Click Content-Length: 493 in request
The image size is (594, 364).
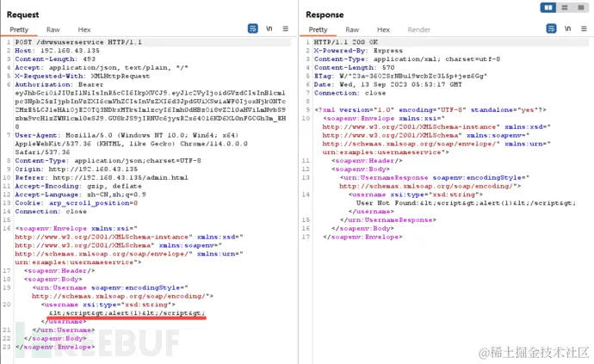pyautogui.click(x=55, y=59)
